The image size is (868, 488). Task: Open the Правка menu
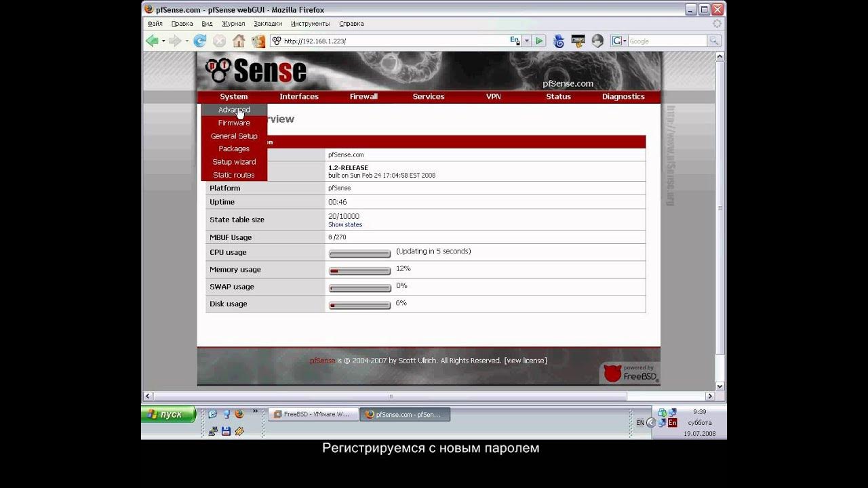(182, 24)
